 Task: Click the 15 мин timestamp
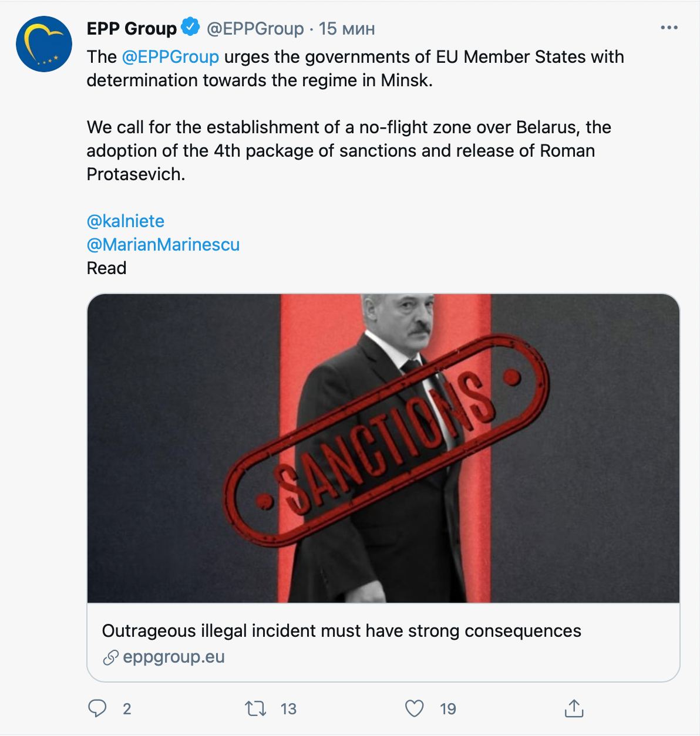346,28
